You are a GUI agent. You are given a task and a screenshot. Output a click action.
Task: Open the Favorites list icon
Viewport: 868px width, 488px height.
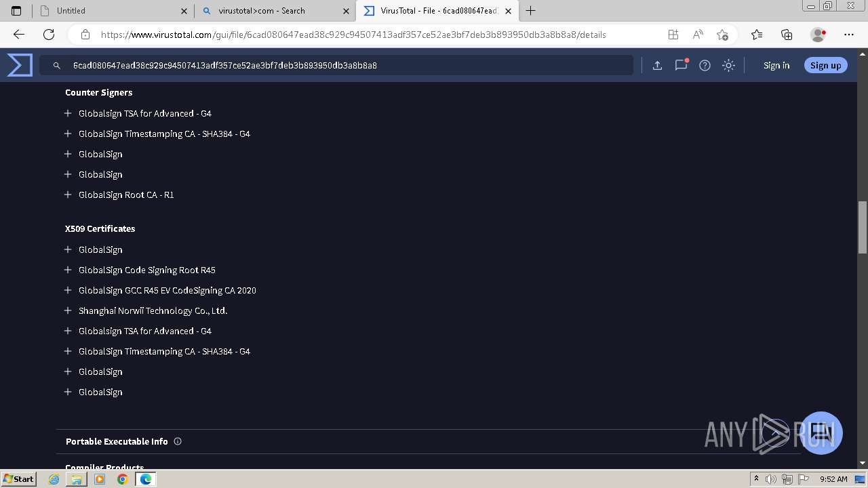point(757,35)
